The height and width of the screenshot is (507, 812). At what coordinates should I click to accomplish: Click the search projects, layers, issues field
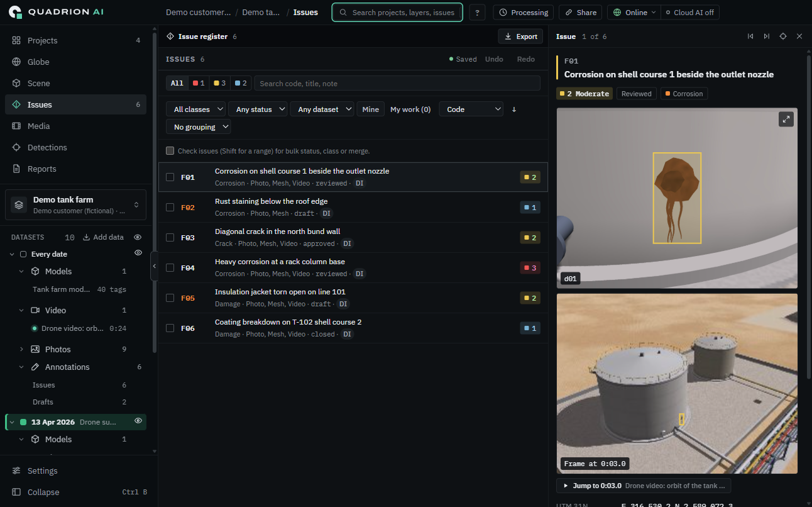point(397,13)
